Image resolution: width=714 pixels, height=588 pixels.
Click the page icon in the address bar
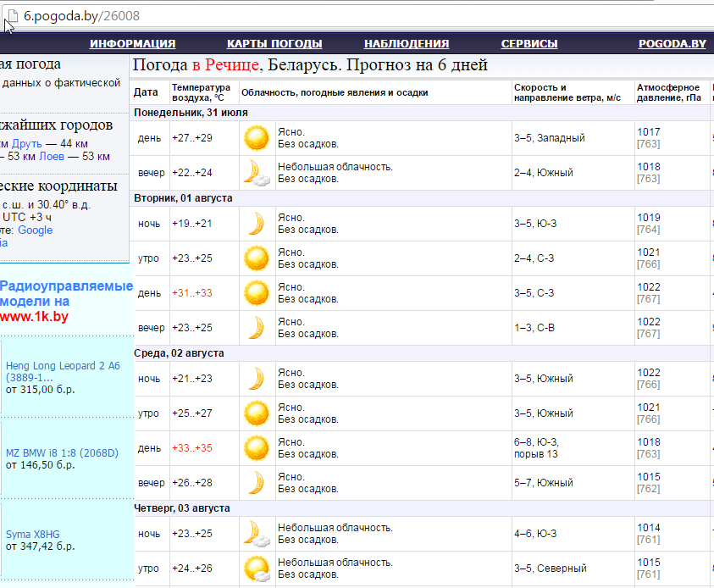[10, 15]
